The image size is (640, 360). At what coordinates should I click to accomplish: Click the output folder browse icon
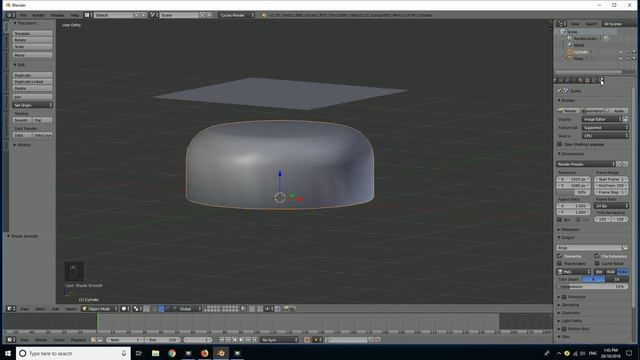point(625,248)
